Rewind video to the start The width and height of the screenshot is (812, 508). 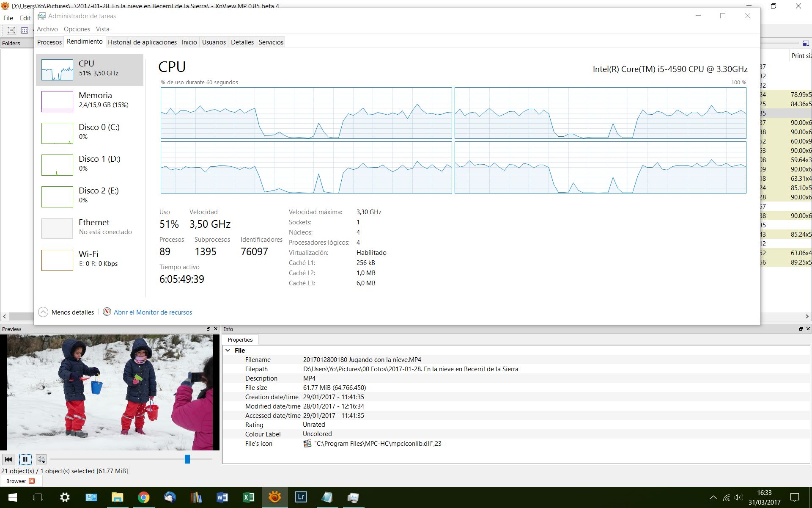coord(8,459)
